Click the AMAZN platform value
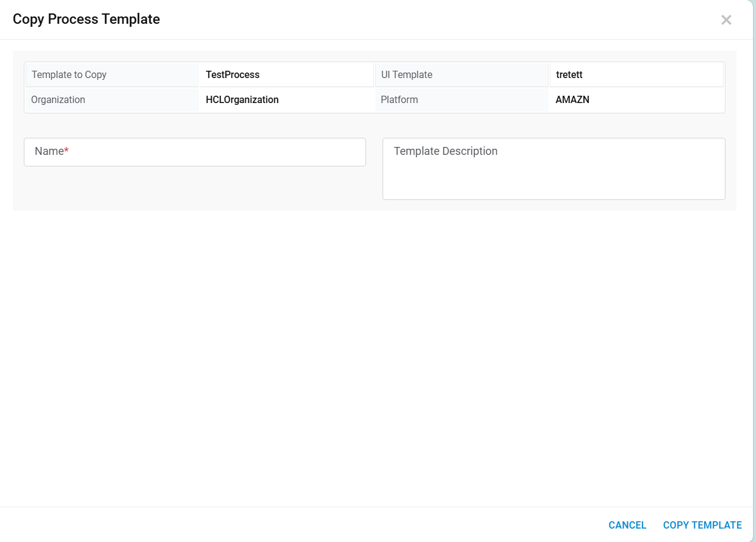Screen dimensions: 756x542 (572, 100)
